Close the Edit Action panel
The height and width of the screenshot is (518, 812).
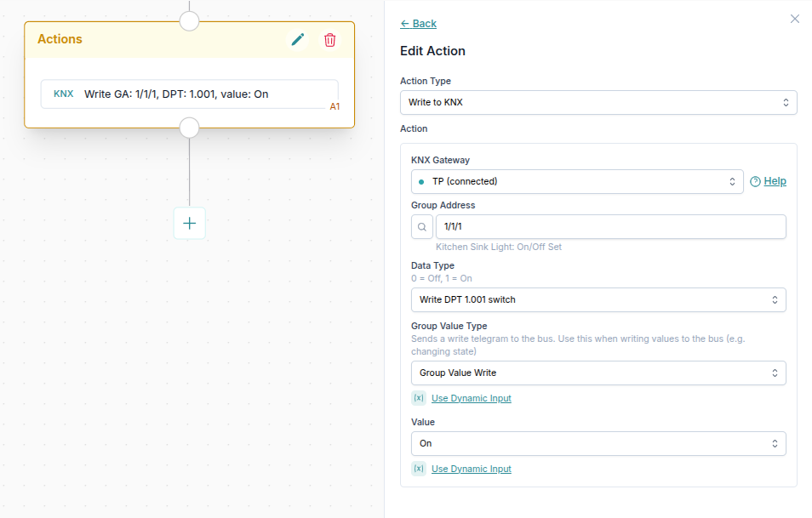795,19
